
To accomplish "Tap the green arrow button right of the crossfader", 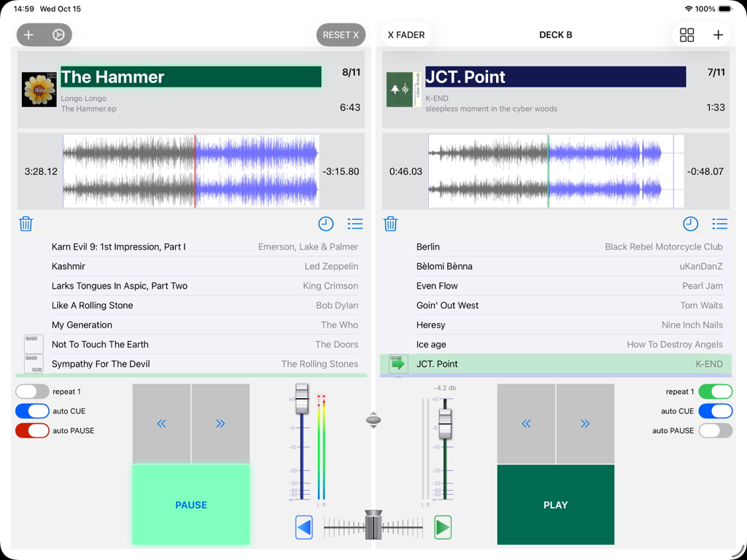I will click(443, 527).
